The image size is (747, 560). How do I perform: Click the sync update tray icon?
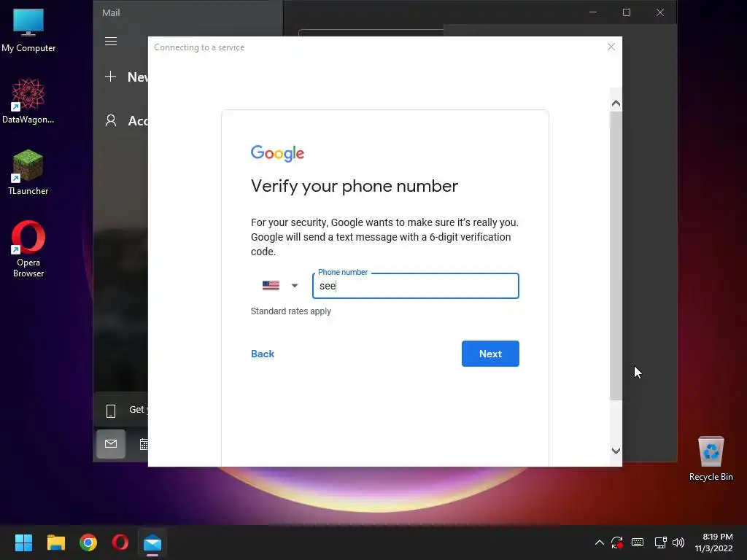pyautogui.click(x=617, y=542)
